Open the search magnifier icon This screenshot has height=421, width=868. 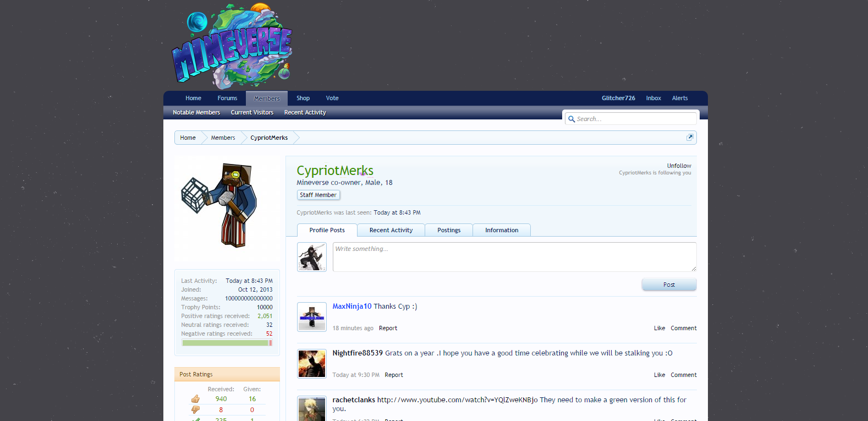(x=572, y=119)
